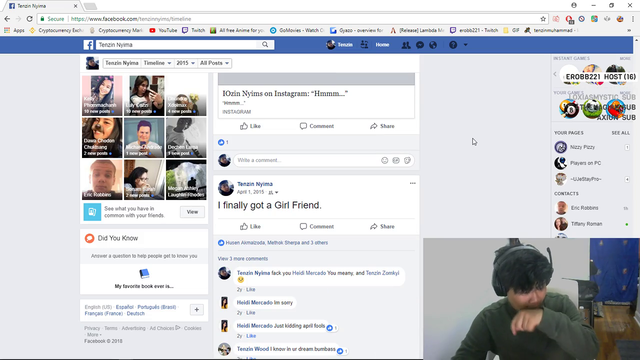
Task: Share the Instagram post
Action: [x=382, y=126]
